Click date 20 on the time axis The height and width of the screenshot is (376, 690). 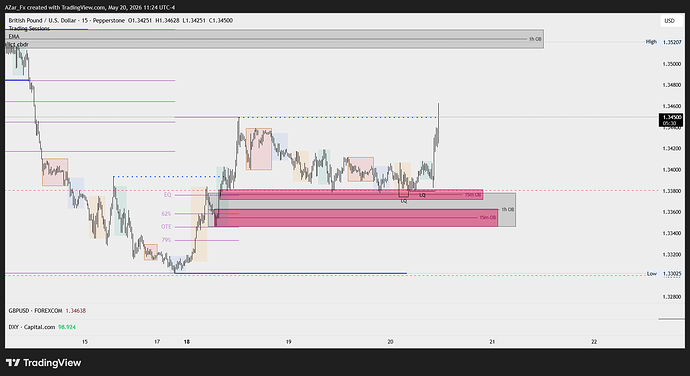click(390, 342)
